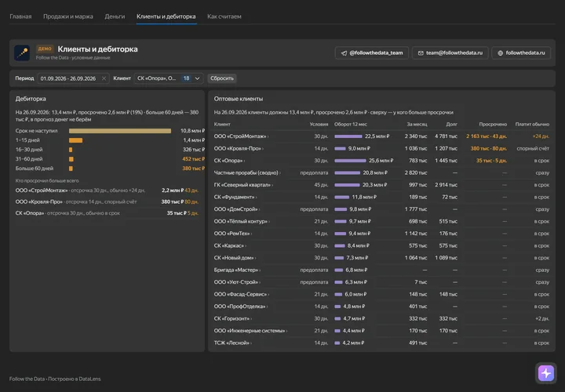Open the Клиент dropdown selector
The height and width of the screenshot is (392, 565).
(169, 78)
